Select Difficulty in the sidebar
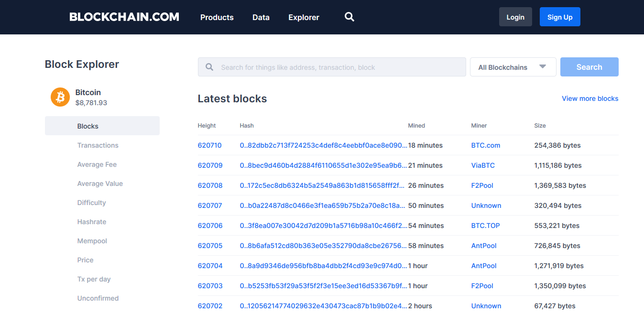 [91, 203]
